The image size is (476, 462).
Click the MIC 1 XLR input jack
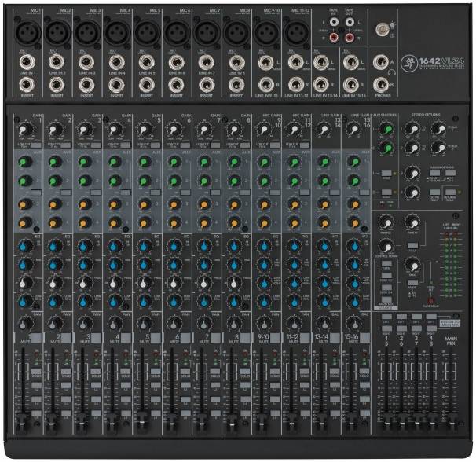[27, 32]
